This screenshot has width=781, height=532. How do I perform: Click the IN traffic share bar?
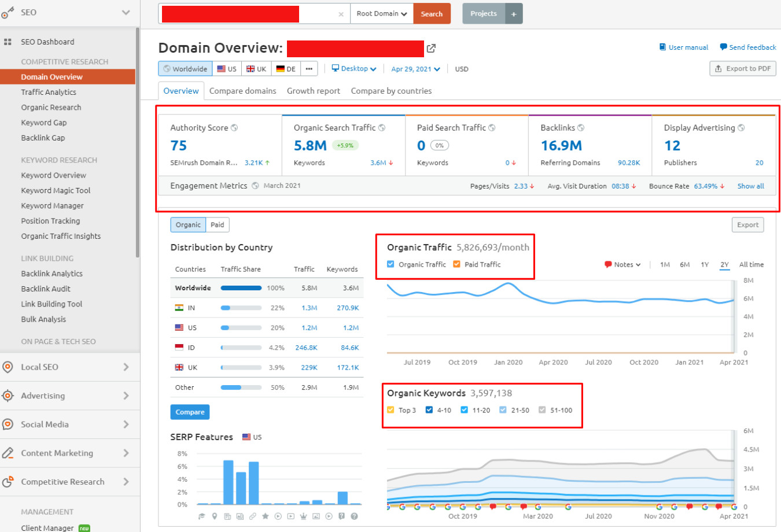click(x=241, y=308)
